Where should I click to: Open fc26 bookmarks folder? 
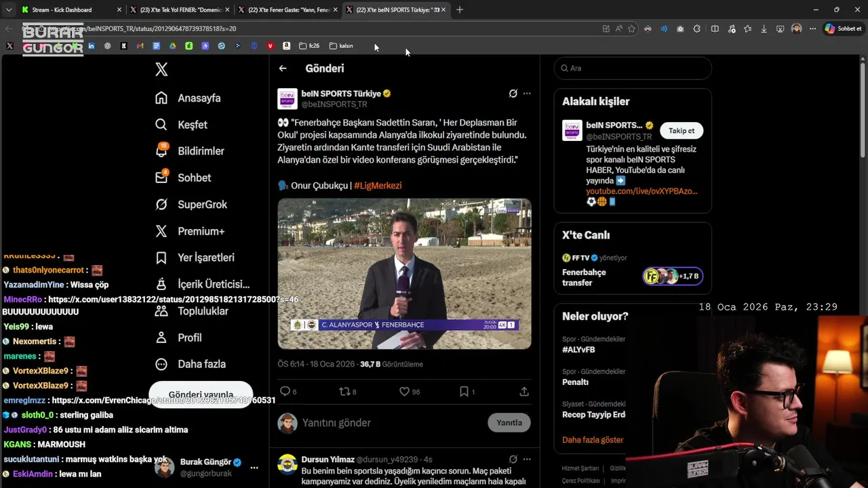pos(309,46)
